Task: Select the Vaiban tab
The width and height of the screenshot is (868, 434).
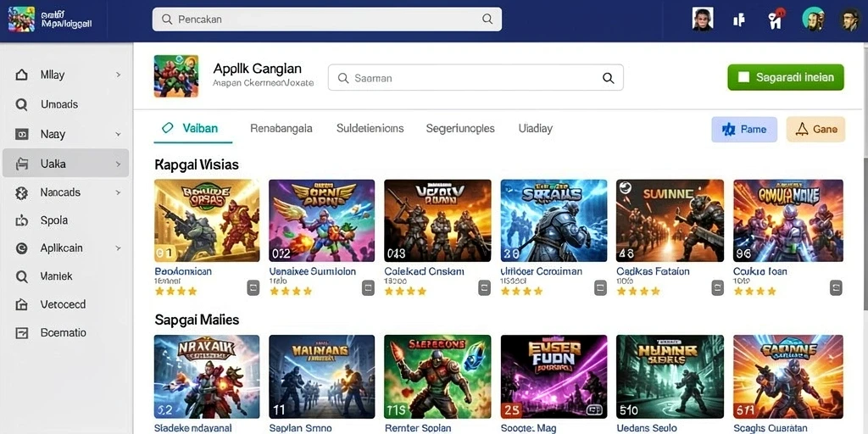Action: (192, 129)
